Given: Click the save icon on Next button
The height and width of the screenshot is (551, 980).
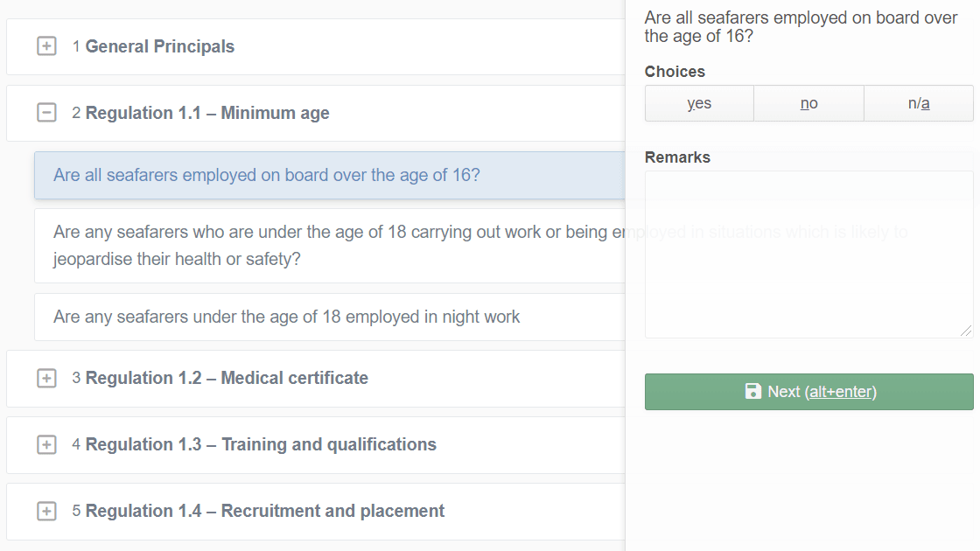Looking at the screenshot, I should click(x=752, y=392).
